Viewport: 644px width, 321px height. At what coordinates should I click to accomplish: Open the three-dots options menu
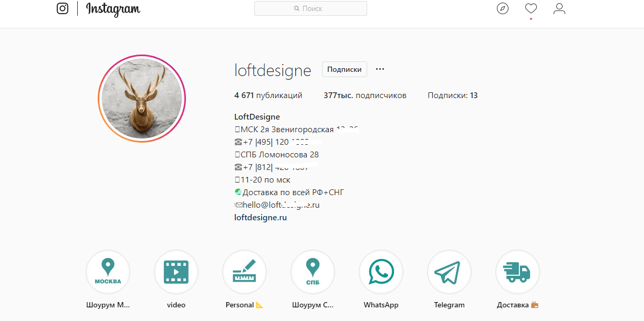click(380, 69)
